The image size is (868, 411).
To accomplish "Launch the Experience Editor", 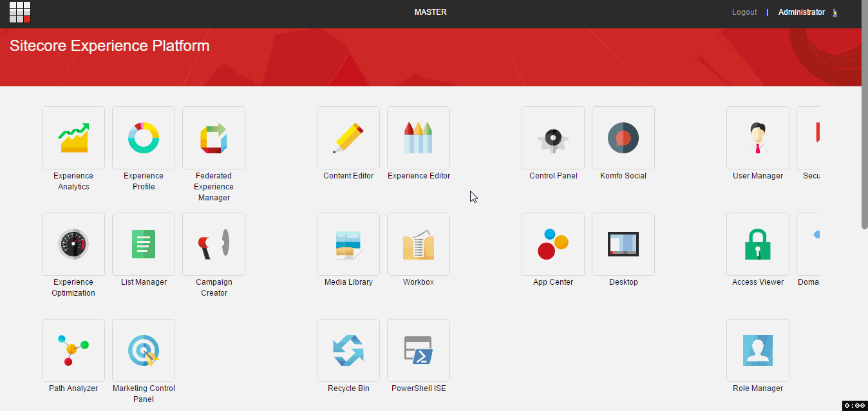I will point(418,137).
